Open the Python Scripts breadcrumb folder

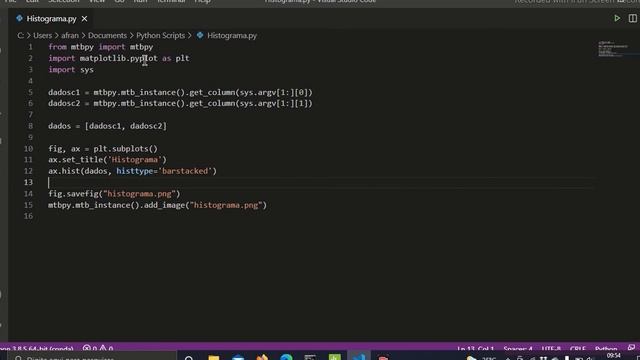[x=160, y=36]
